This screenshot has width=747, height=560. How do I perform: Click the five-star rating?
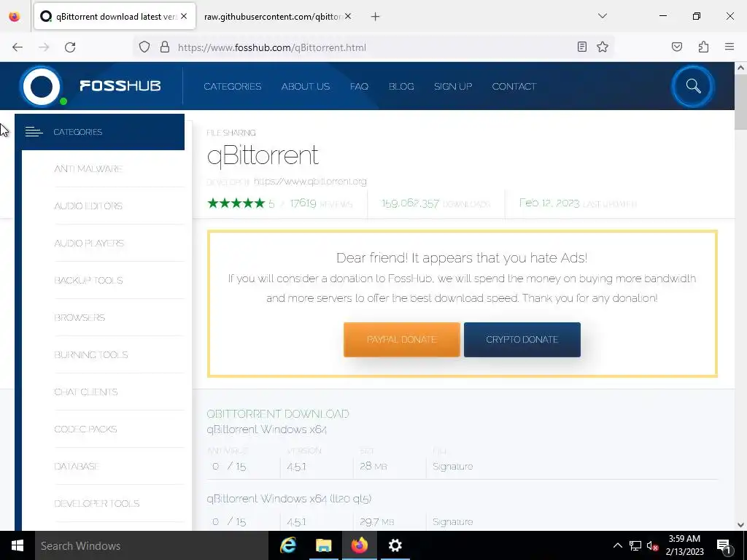[236, 204]
